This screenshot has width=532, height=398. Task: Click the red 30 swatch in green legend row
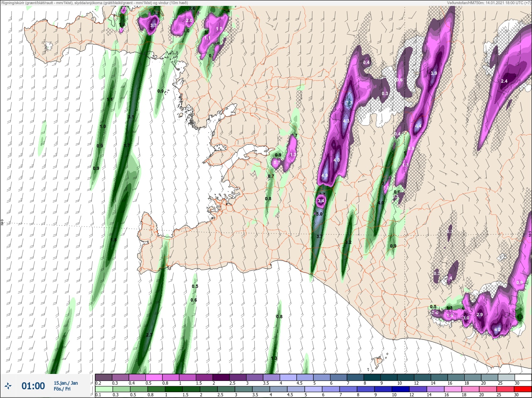[522, 389]
